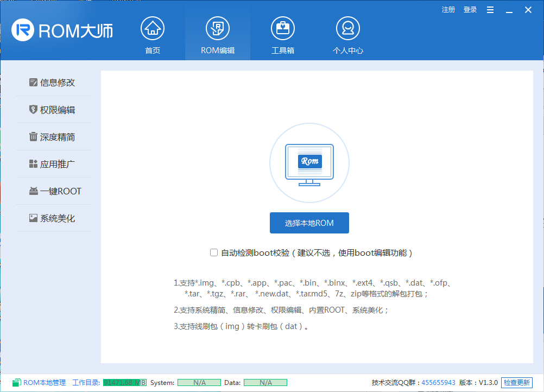Viewport: 544px width, 392px height.
Task: Click the 权限编辑 shield icon
Action: [33, 110]
